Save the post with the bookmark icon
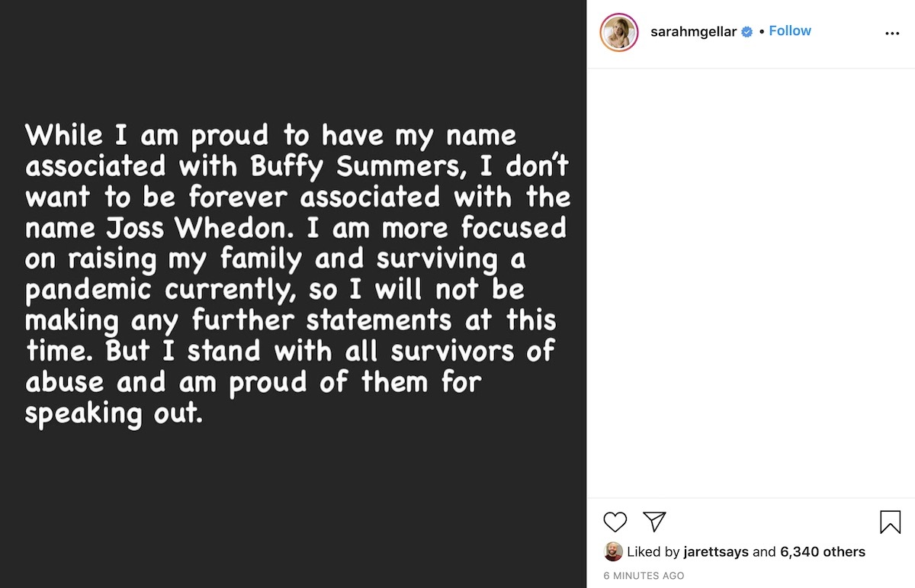Viewport: 915px width, 588px height. [891, 522]
